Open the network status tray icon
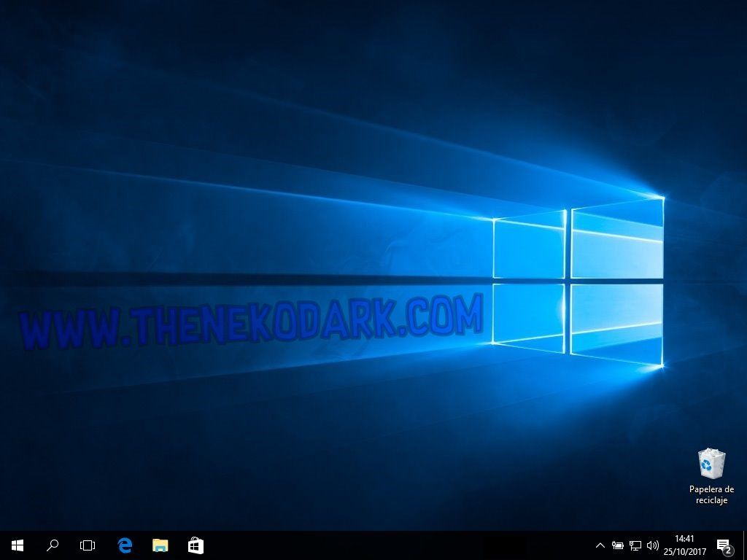This screenshot has height=560, width=747. pos(635,545)
